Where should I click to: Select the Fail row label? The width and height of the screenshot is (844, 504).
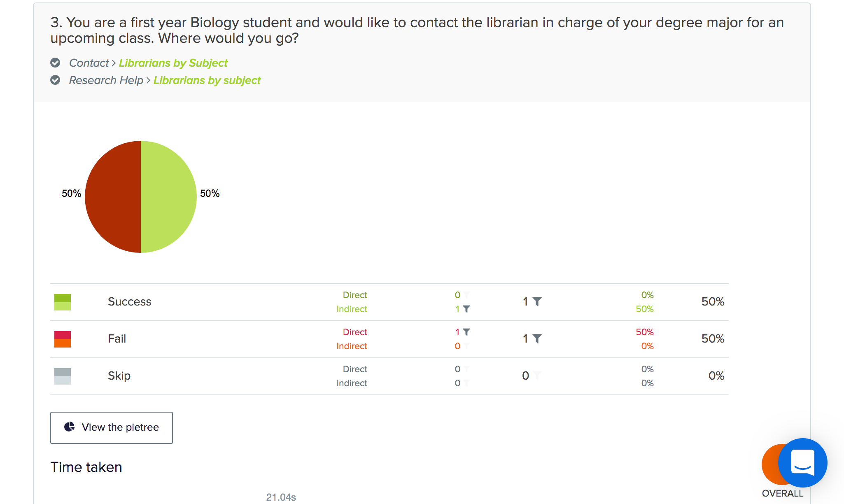coord(117,339)
